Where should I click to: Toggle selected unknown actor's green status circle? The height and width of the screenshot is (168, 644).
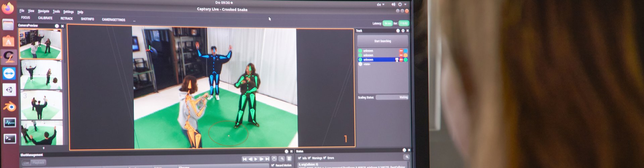click(360, 59)
